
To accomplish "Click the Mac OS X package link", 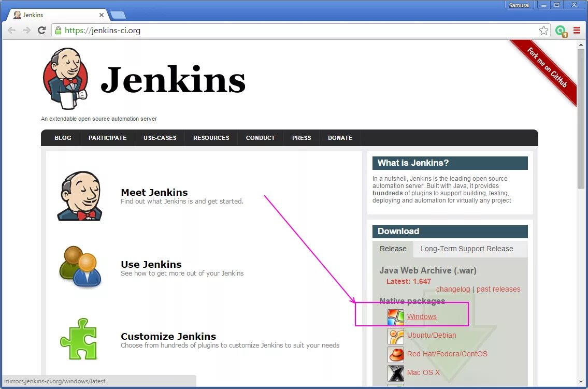I will click(x=423, y=373).
